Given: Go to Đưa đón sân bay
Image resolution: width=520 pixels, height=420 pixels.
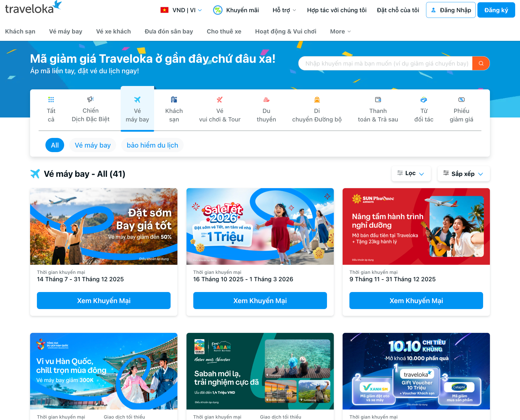Looking at the screenshot, I should pyautogui.click(x=169, y=31).
